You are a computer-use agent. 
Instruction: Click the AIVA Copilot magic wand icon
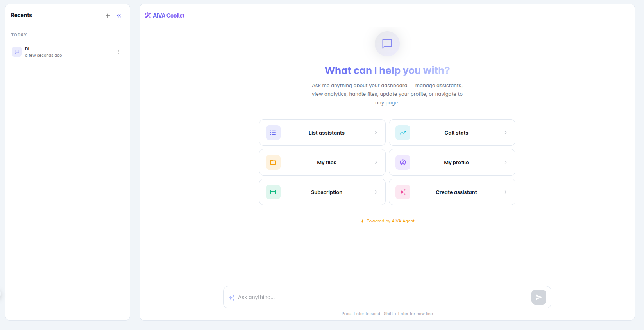148,15
